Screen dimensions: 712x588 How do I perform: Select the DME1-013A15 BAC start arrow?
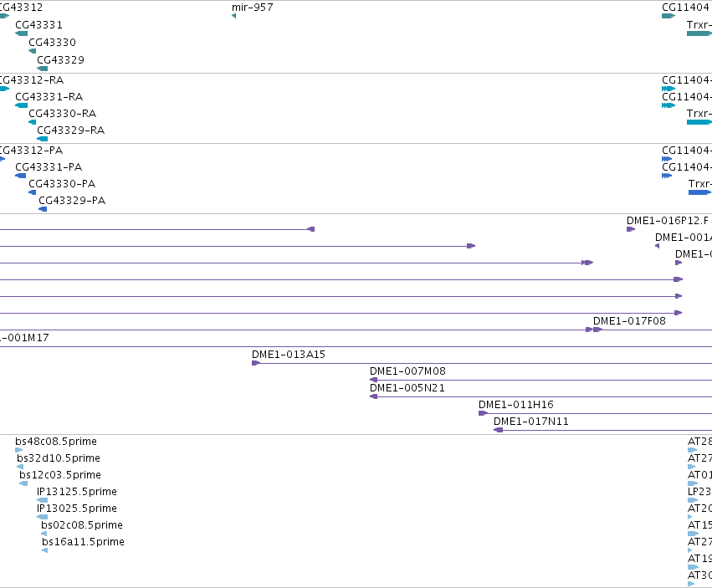pyautogui.click(x=256, y=363)
